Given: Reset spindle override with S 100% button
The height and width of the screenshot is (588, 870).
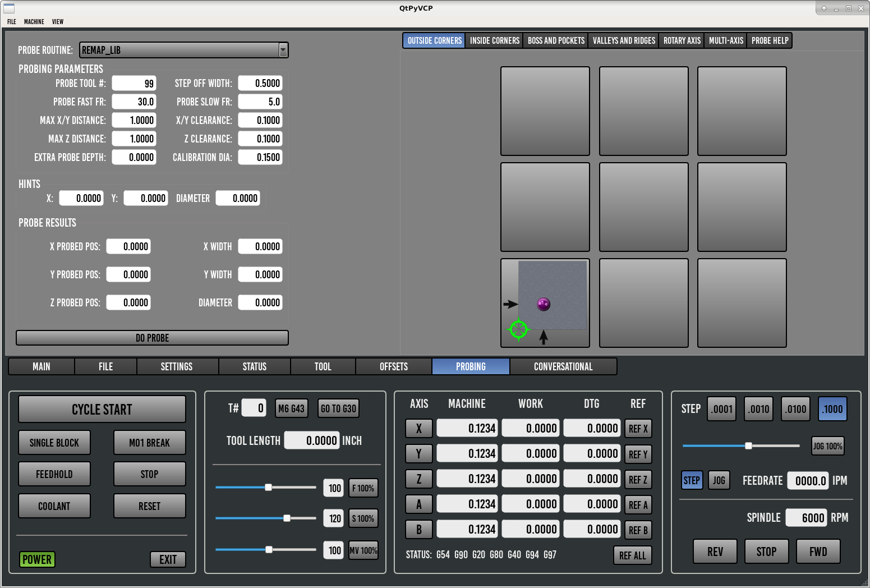Looking at the screenshot, I should tap(363, 518).
